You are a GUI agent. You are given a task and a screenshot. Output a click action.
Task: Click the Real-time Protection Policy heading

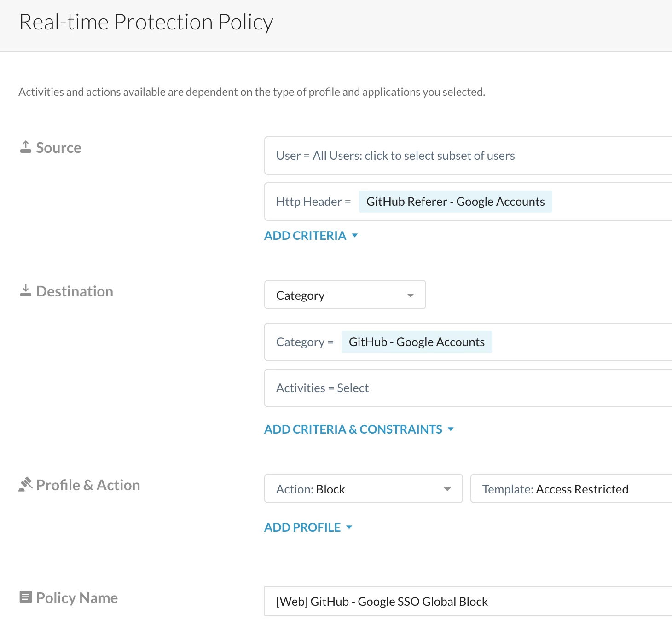pos(146,22)
